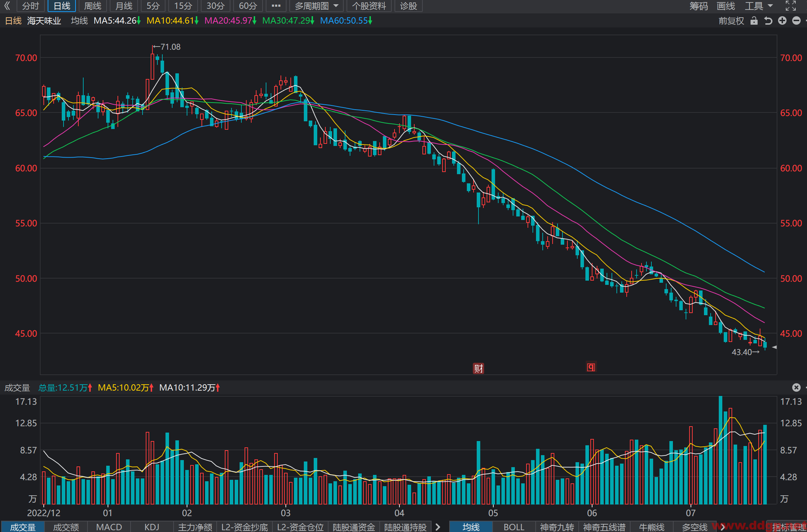Switch to 成交额 indicator tab
The width and height of the screenshot is (807, 532).
[x=66, y=527]
